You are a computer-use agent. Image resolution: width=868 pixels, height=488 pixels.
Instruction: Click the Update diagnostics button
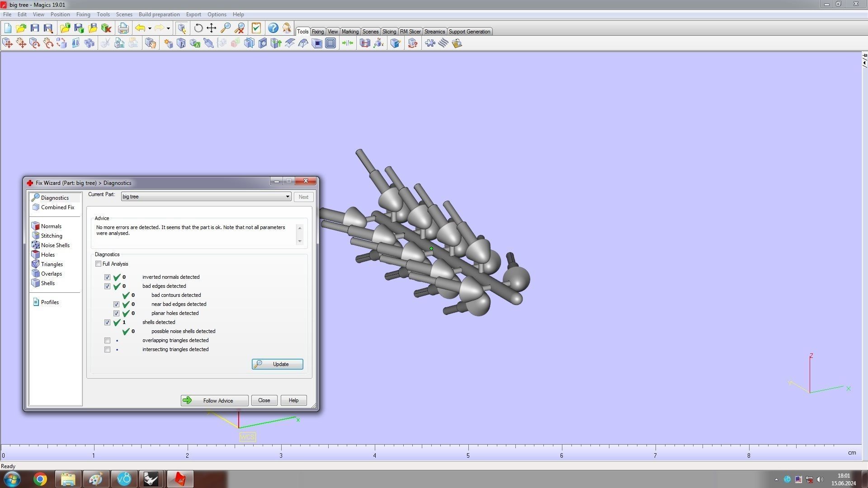tap(277, 364)
